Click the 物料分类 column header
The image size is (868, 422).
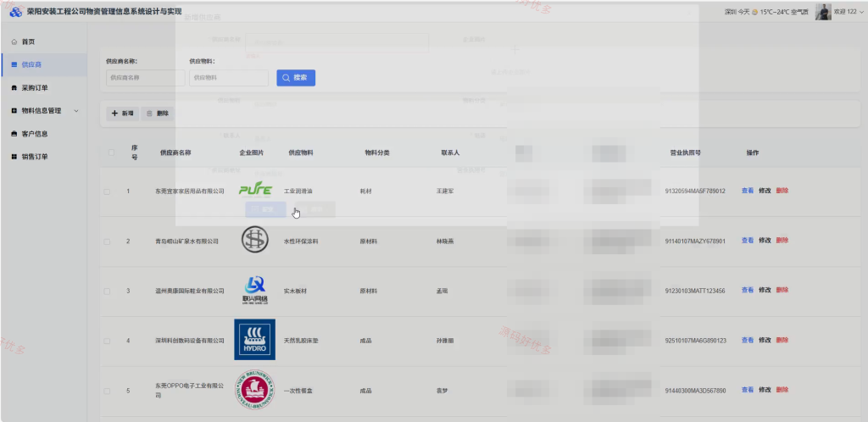click(377, 153)
